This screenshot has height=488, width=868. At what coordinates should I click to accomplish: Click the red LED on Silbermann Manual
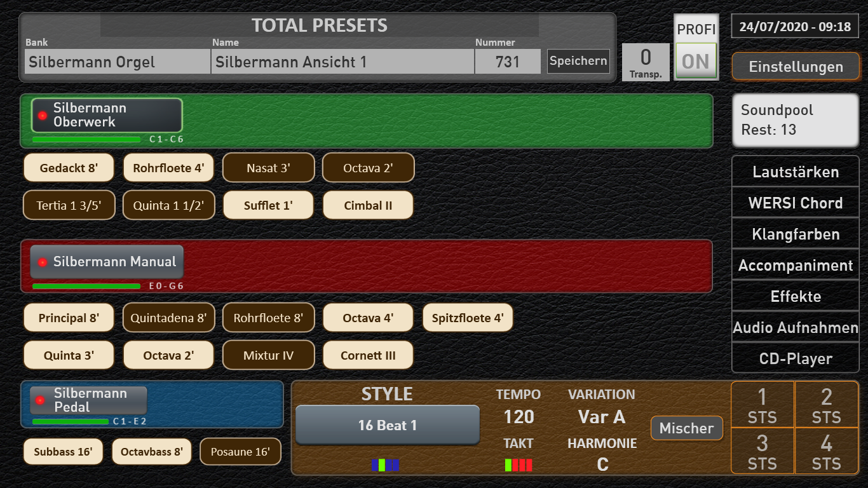click(43, 262)
